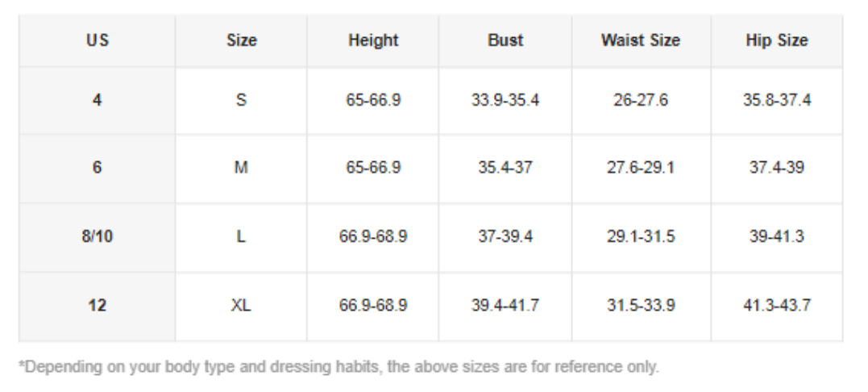Screen dimensions: 868x392
Task: Click the M size cell
Action: click(x=241, y=169)
